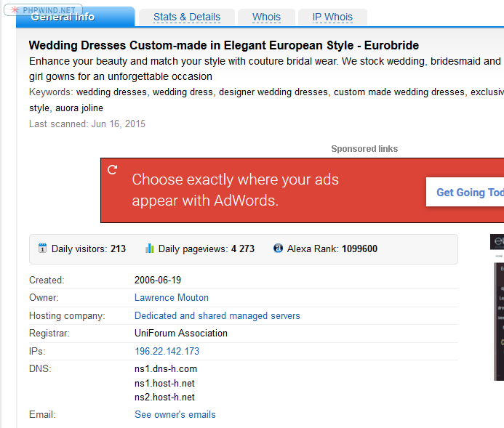Screen dimensions: 504x428
Task: Open owner link Lawrence Mouton
Action: [x=172, y=297]
